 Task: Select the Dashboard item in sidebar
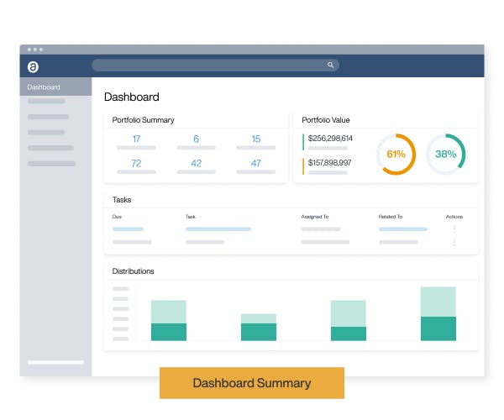pyautogui.click(x=55, y=87)
